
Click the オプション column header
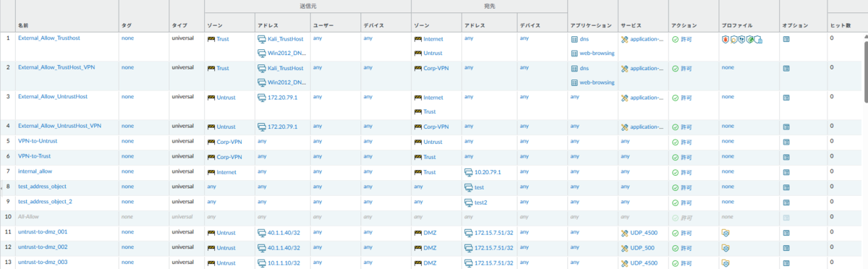795,25
